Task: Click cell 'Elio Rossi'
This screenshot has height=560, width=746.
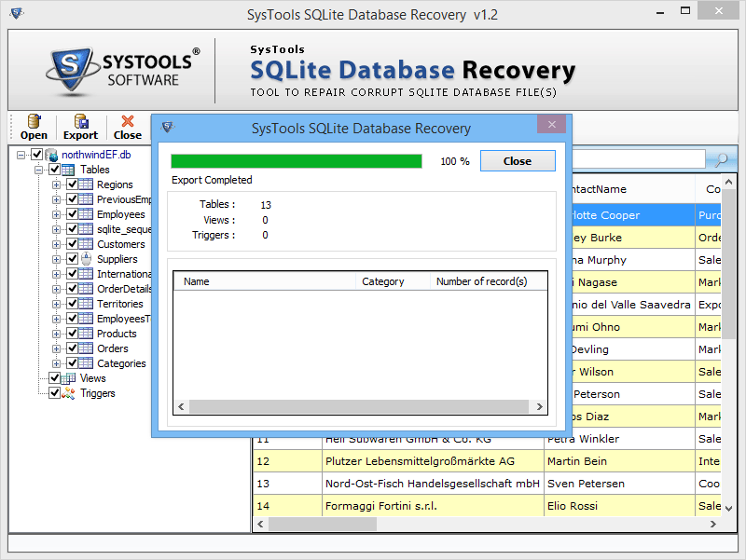Action: click(x=619, y=506)
